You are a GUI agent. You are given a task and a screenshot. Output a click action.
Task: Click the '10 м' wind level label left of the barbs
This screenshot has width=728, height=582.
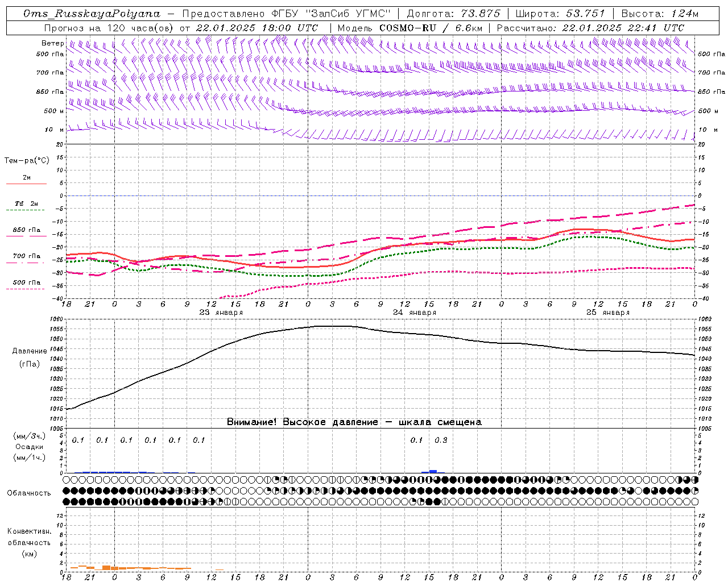pos(55,130)
